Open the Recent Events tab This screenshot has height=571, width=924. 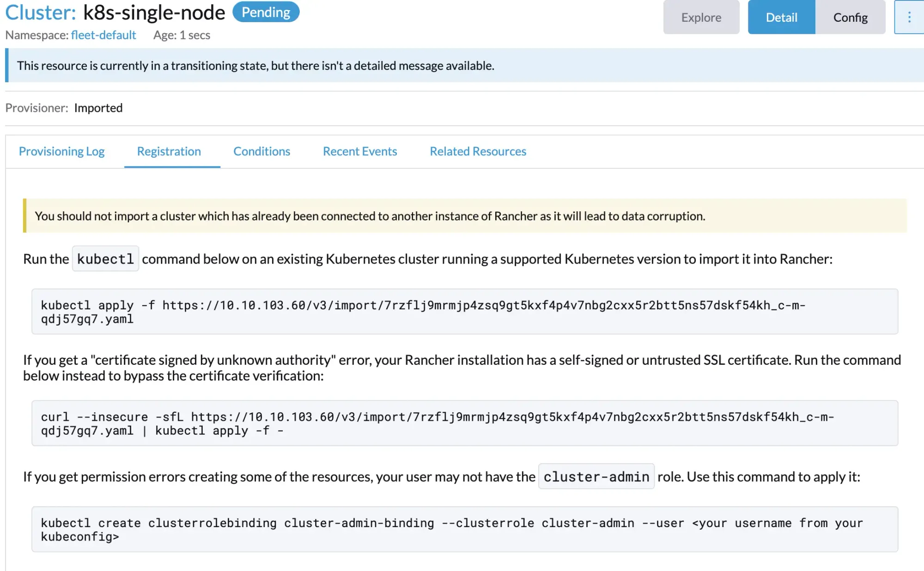tap(359, 152)
